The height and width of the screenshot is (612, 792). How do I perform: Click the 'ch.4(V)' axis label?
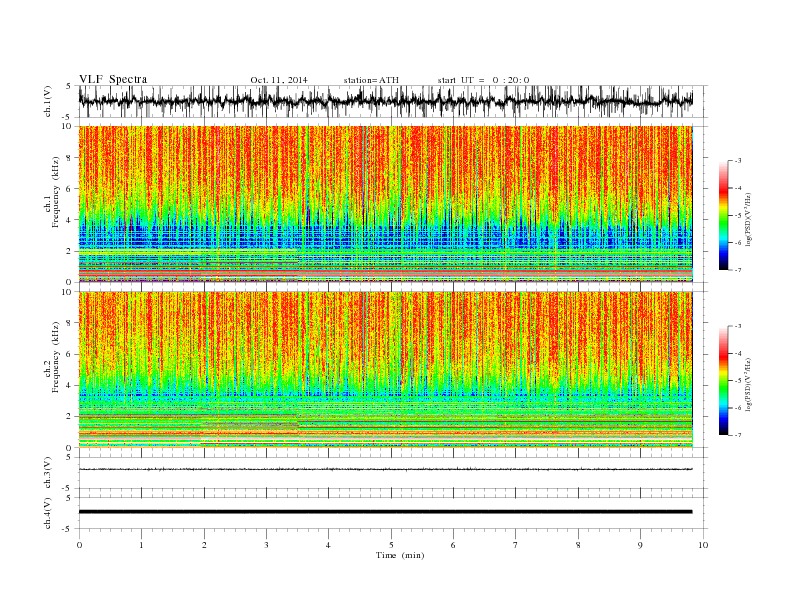click(x=48, y=513)
